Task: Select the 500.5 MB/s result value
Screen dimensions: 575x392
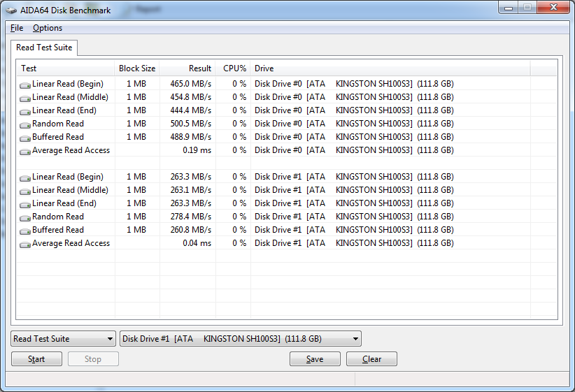Action: [191, 124]
